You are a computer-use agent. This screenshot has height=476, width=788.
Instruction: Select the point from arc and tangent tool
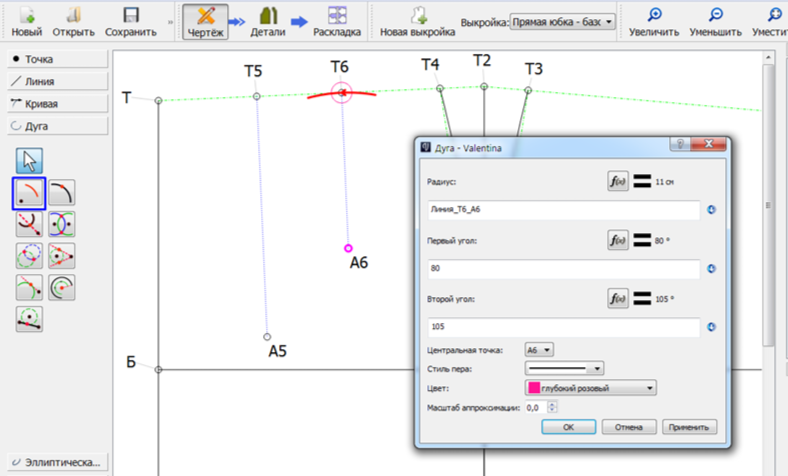[x=29, y=288]
